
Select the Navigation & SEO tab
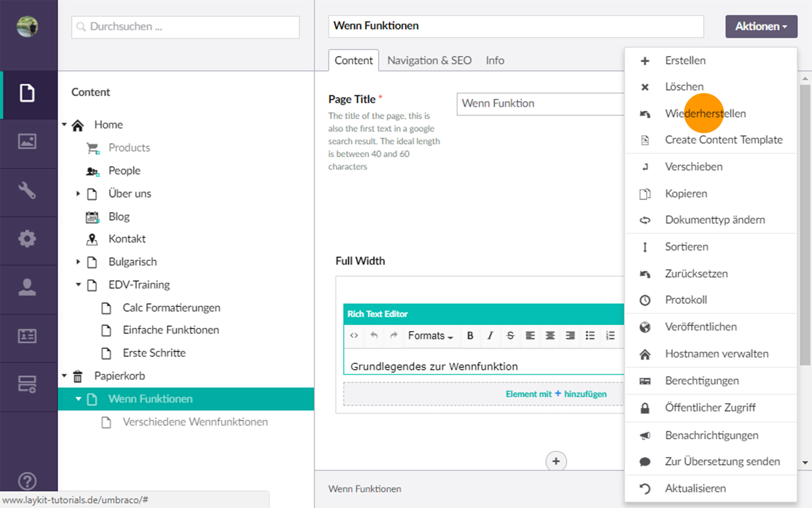click(x=429, y=60)
